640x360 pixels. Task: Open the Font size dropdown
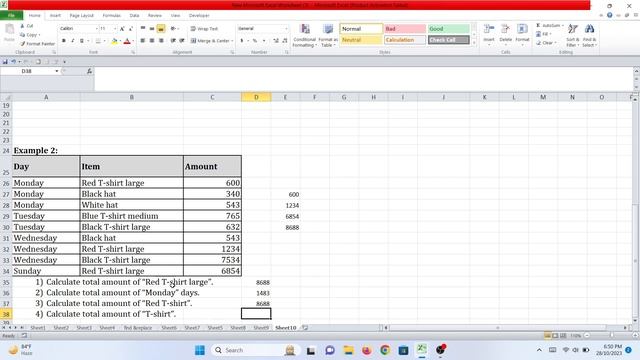(x=115, y=29)
